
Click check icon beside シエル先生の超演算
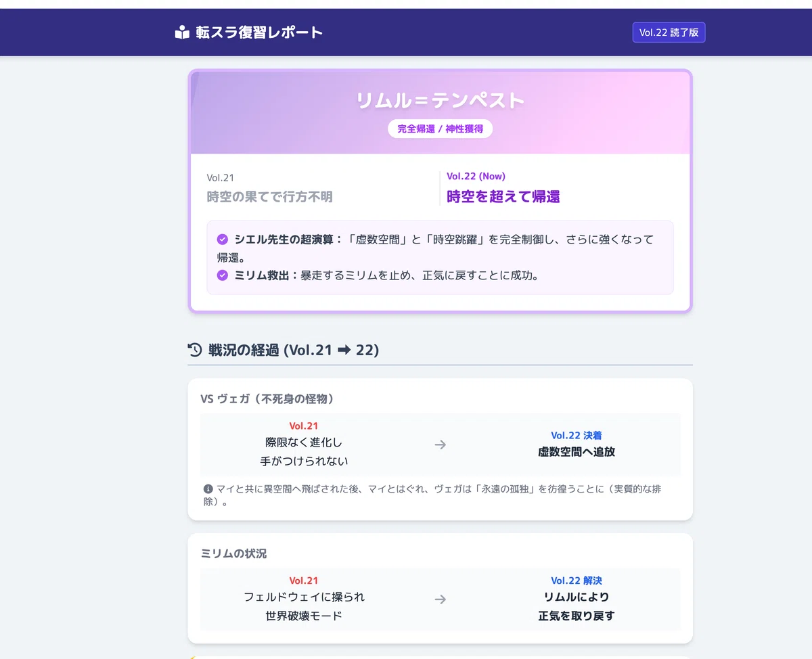coord(222,240)
